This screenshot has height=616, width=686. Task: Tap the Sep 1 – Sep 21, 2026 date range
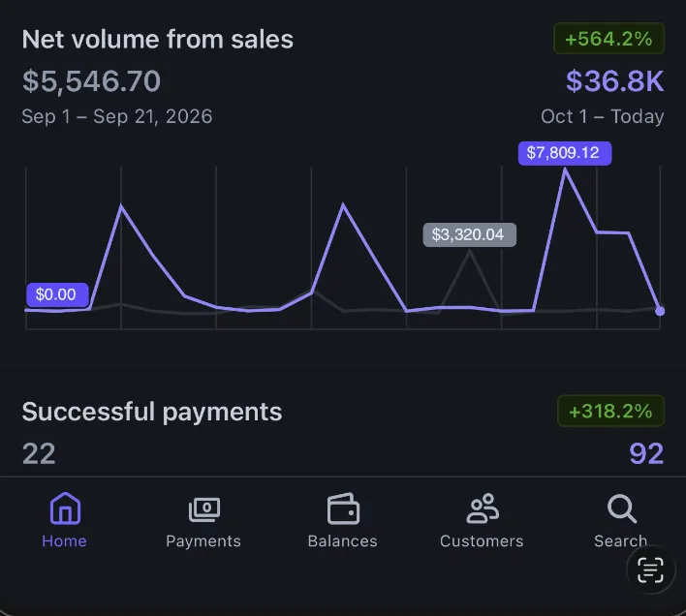pos(117,117)
